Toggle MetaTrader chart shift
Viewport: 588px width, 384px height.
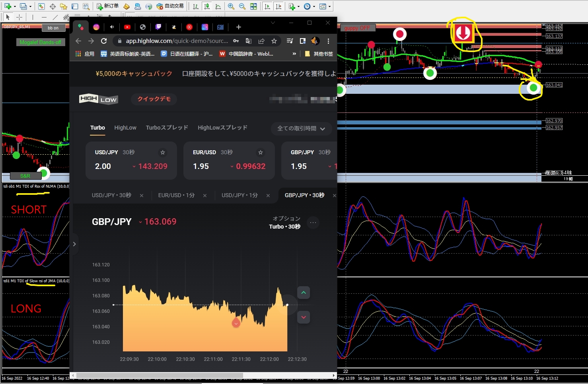point(278,6)
